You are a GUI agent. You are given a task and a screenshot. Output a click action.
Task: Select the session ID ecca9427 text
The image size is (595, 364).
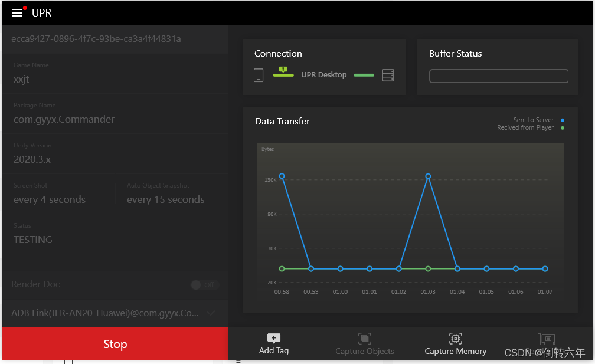[96, 39]
